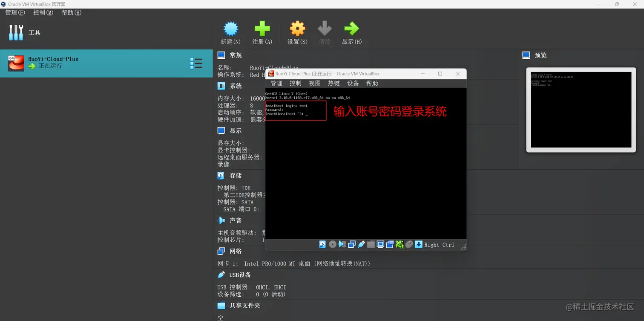Viewport: 644px width, 321px height.
Task: Maximize the running VM window
Action: point(440,74)
